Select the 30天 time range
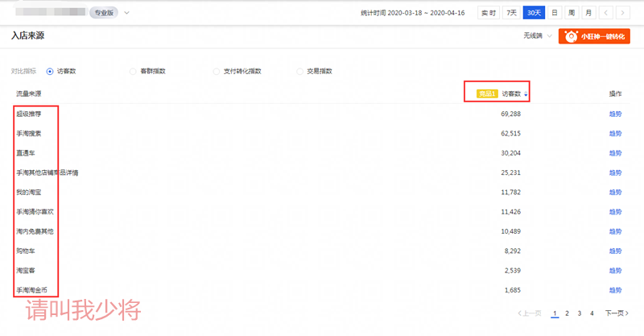 click(x=533, y=12)
